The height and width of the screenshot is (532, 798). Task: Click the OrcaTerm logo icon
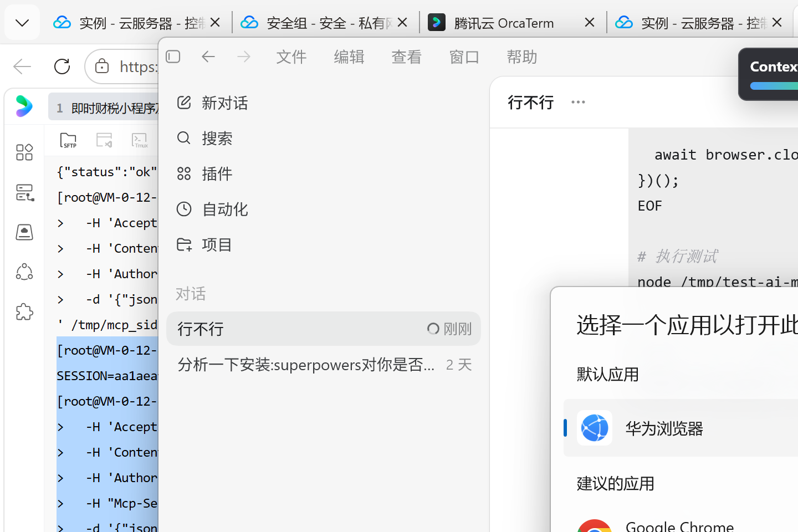(x=24, y=106)
